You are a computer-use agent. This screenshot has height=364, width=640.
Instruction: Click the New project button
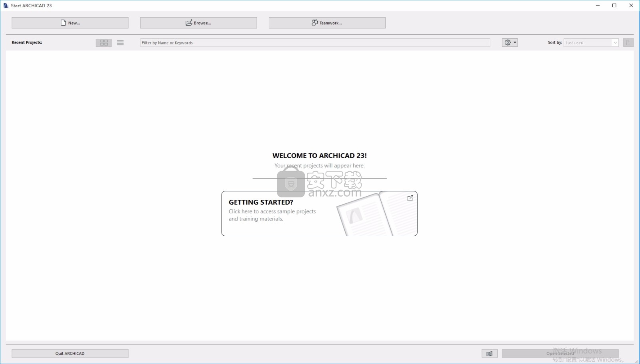tap(70, 23)
